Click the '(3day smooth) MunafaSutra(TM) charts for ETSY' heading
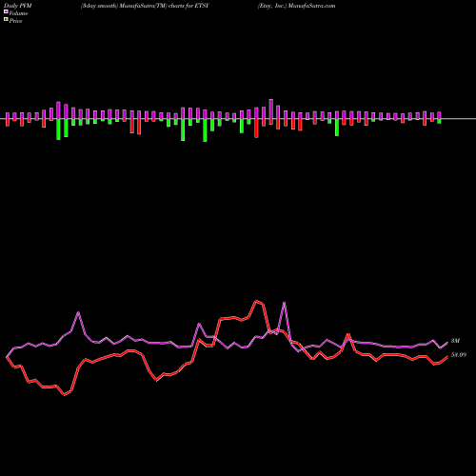The image size is (476, 476). point(145,6)
